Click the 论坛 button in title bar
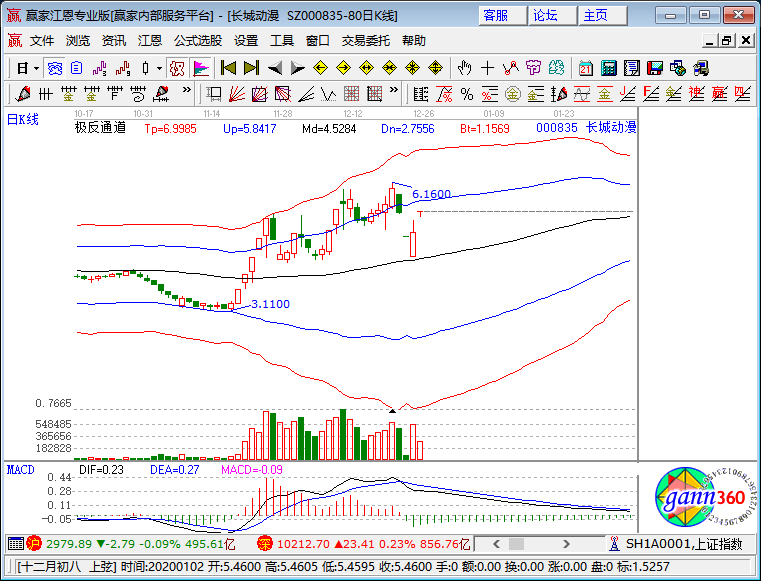761x581 pixels. (553, 16)
